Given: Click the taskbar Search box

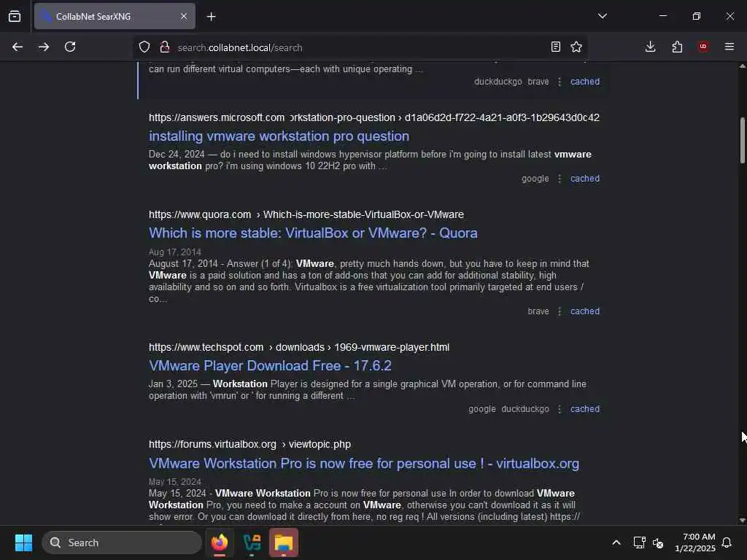Looking at the screenshot, I should pos(122,542).
